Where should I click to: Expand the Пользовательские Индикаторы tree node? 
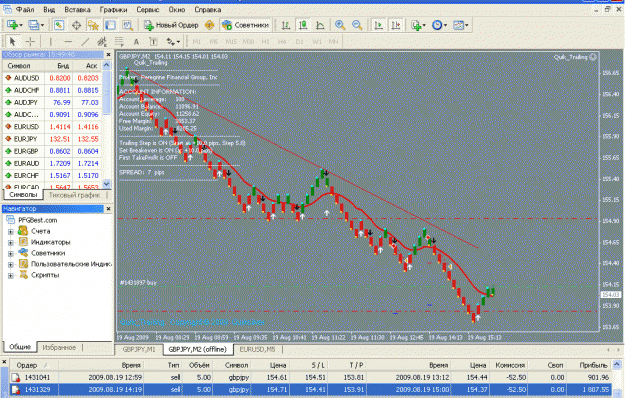pyautogui.click(x=11, y=264)
